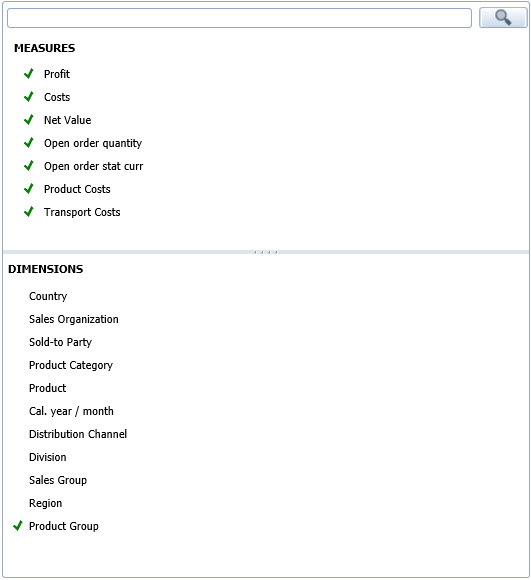
Task: Click the green checkmark beside Profit
Action: [x=28, y=74]
